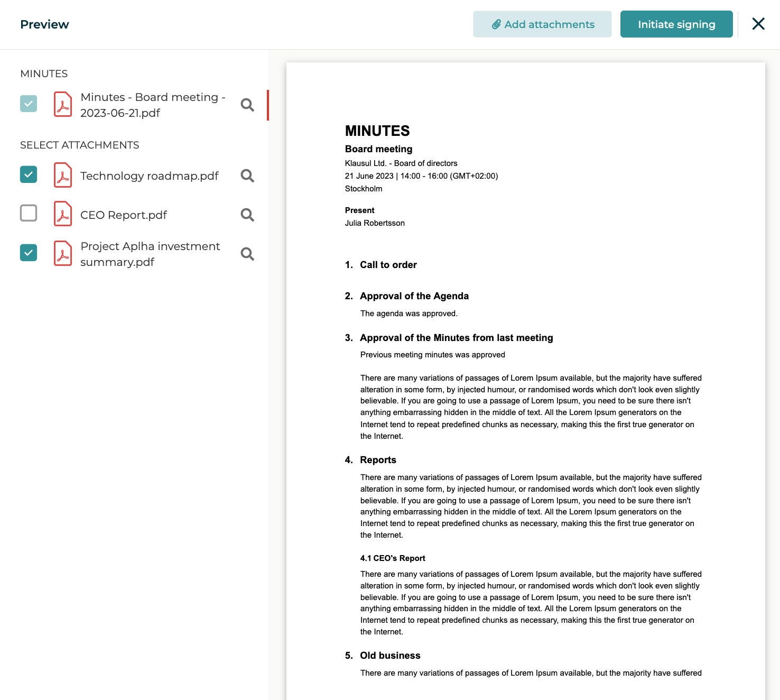Open Technology roadmap.pdf file name

pos(150,176)
